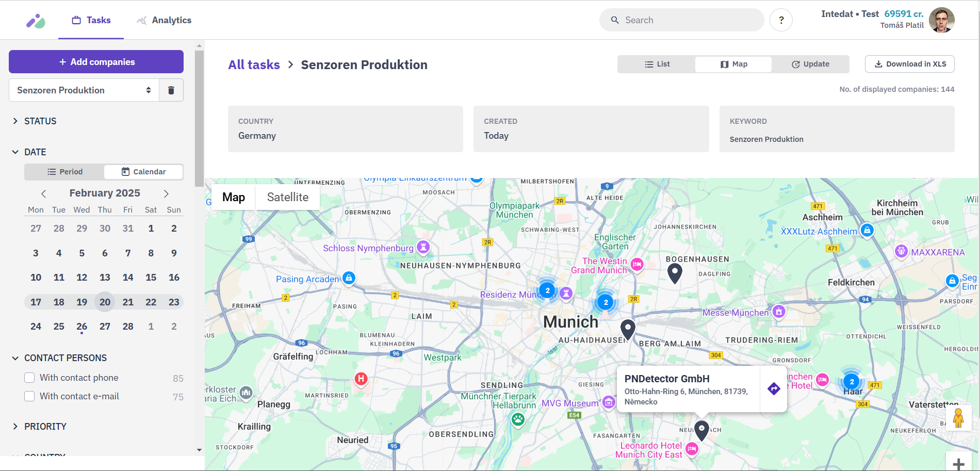This screenshot has width=980, height=471.
Task: Click the Westin Grand Munich hotel icon
Action: click(x=638, y=265)
